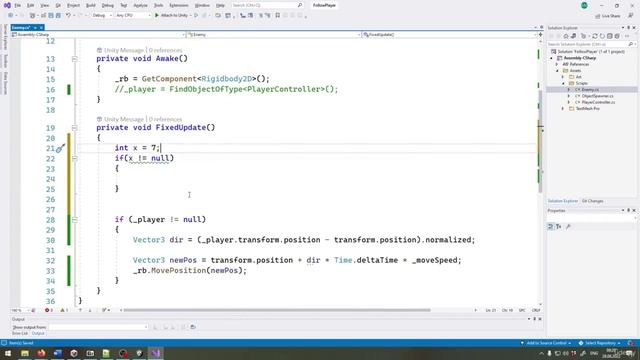Collapse the FixedUpdate method outlining

pos(74,128)
